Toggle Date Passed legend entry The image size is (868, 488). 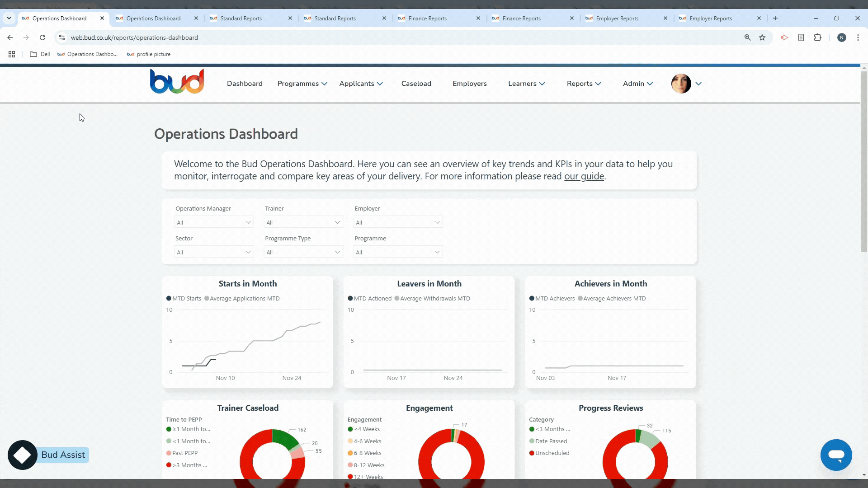click(x=548, y=441)
